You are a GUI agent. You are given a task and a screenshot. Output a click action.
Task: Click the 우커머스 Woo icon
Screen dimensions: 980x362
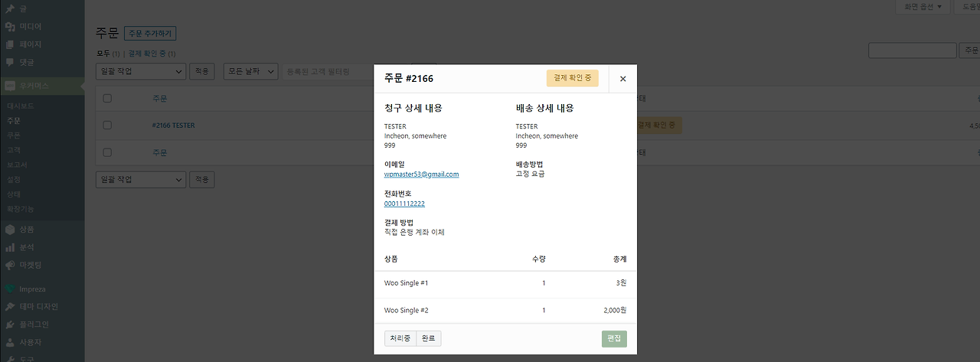10,86
